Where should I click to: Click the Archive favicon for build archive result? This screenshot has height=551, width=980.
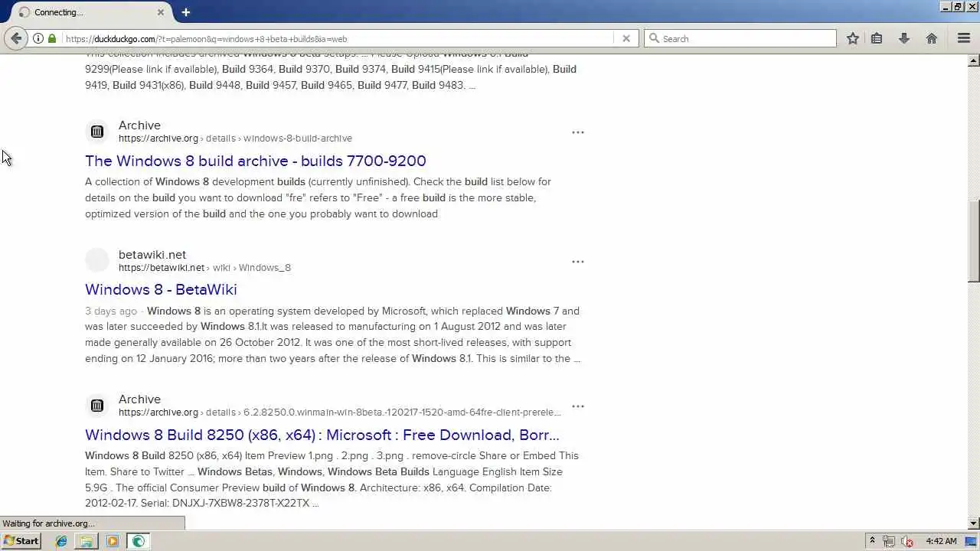click(97, 132)
